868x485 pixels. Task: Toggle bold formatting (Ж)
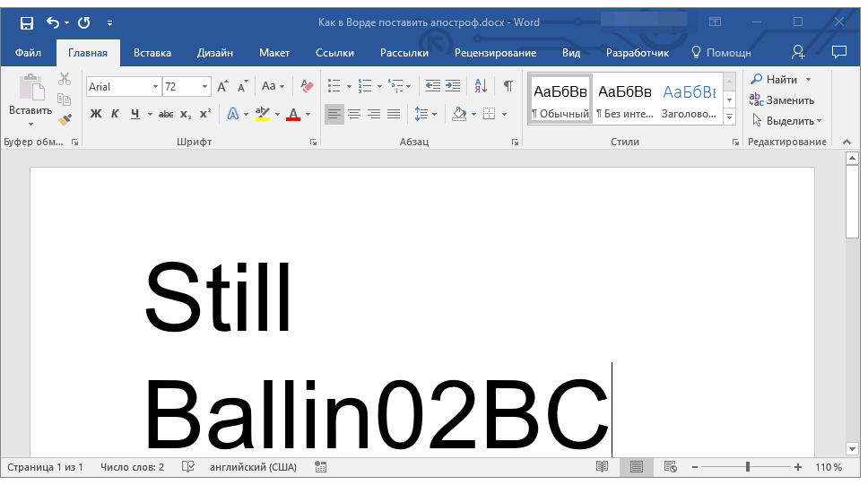point(96,114)
